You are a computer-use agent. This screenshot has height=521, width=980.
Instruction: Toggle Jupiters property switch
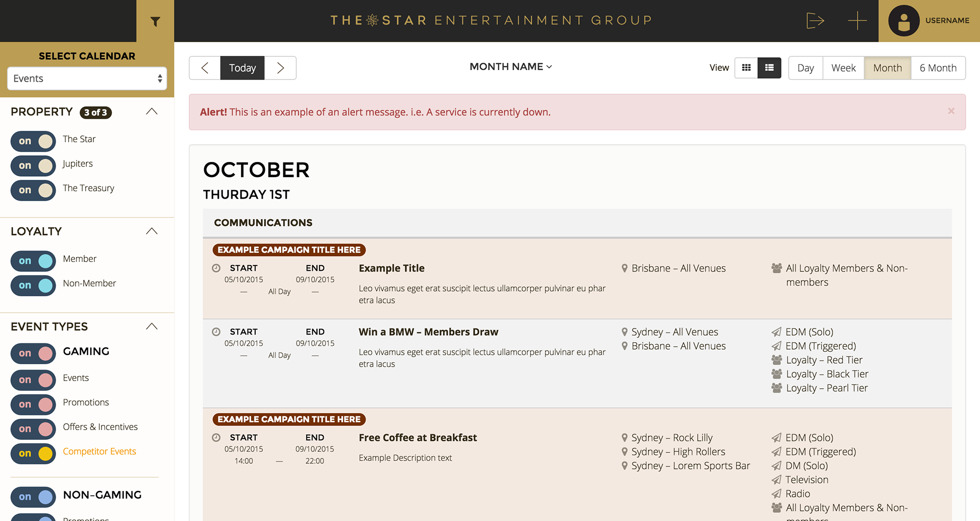[x=33, y=165]
